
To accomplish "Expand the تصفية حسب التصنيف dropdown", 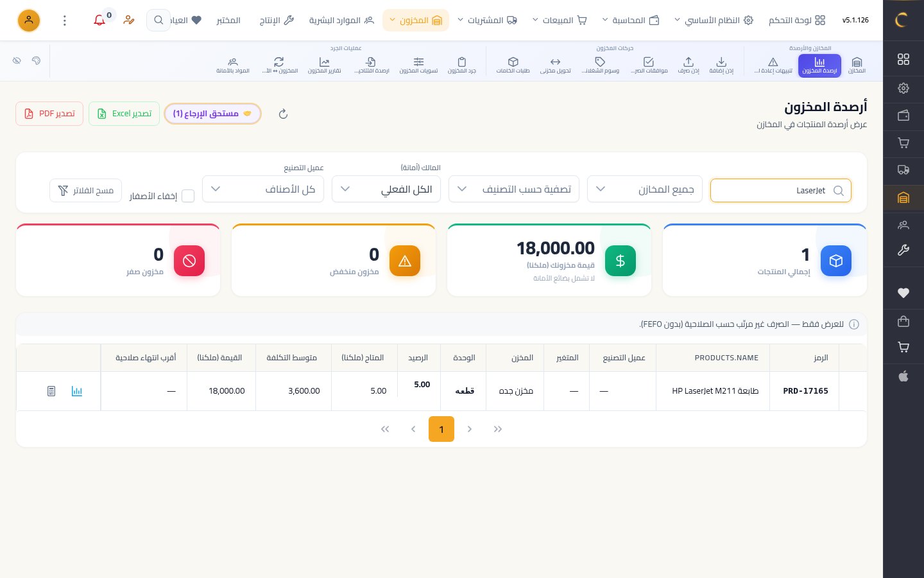I will tap(514, 189).
